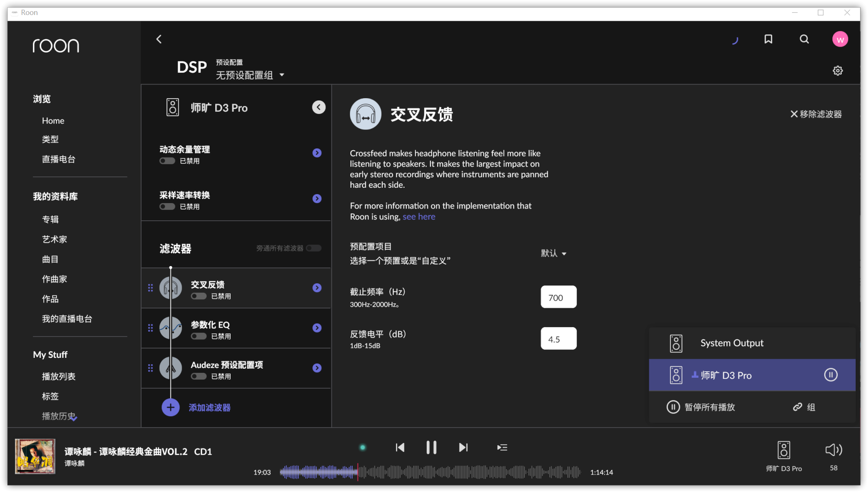Go to Home in sidebar
This screenshot has width=868, height=504.
coord(53,121)
